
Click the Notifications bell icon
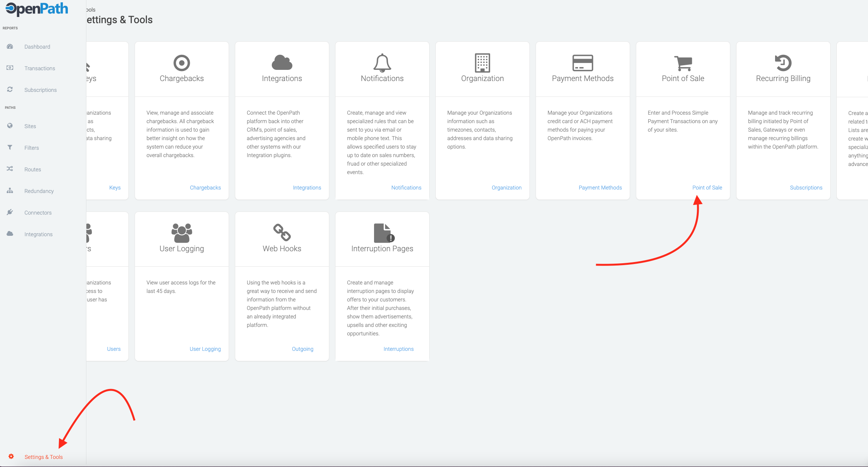pos(382,63)
